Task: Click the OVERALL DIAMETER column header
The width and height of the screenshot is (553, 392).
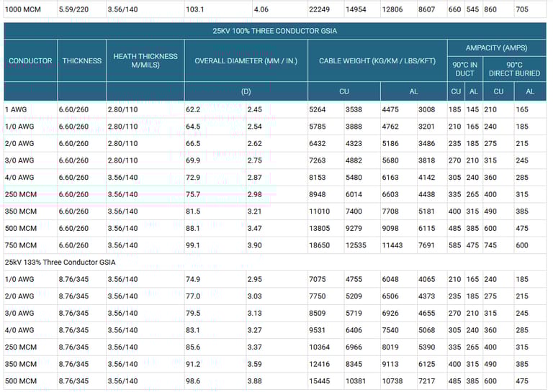Action: (246, 61)
